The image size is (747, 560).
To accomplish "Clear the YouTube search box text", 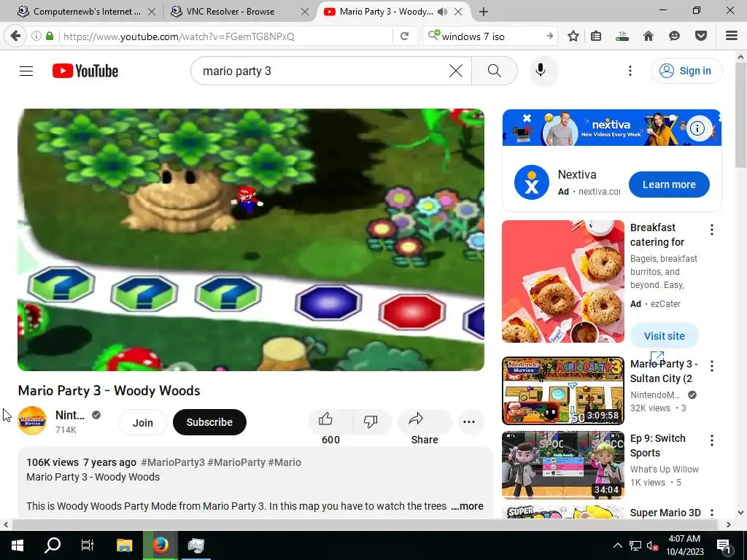I will (x=455, y=71).
